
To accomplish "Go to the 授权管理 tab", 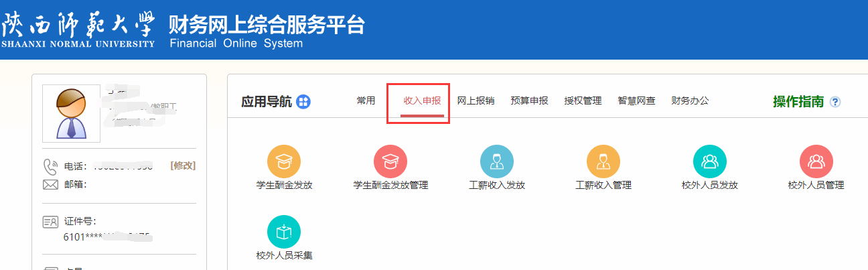I will (583, 101).
